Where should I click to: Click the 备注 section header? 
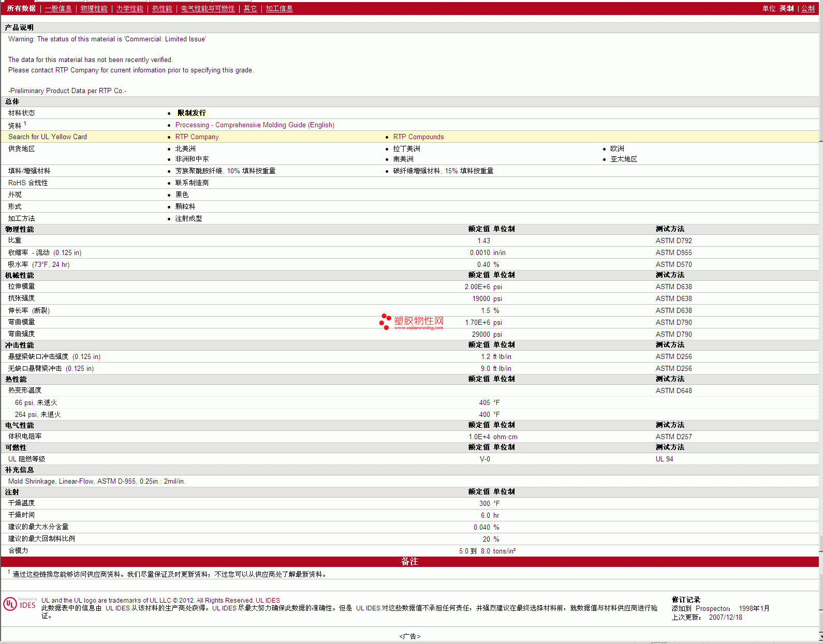point(409,562)
